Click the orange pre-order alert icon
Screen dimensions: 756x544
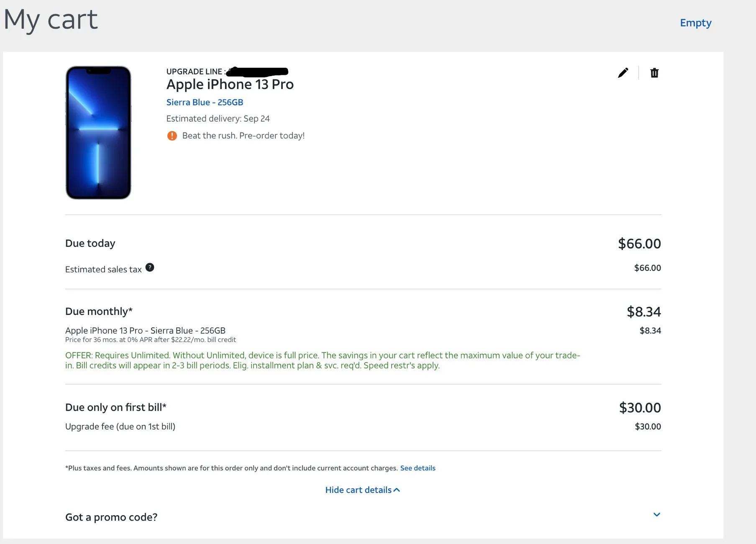point(172,135)
